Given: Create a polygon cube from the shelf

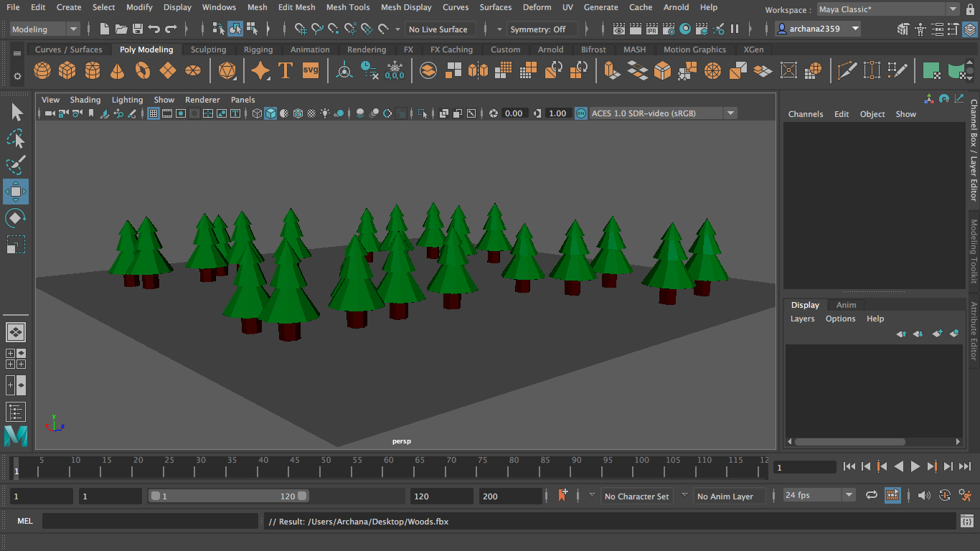Looking at the screenshot, I should (x=67, y=70).
